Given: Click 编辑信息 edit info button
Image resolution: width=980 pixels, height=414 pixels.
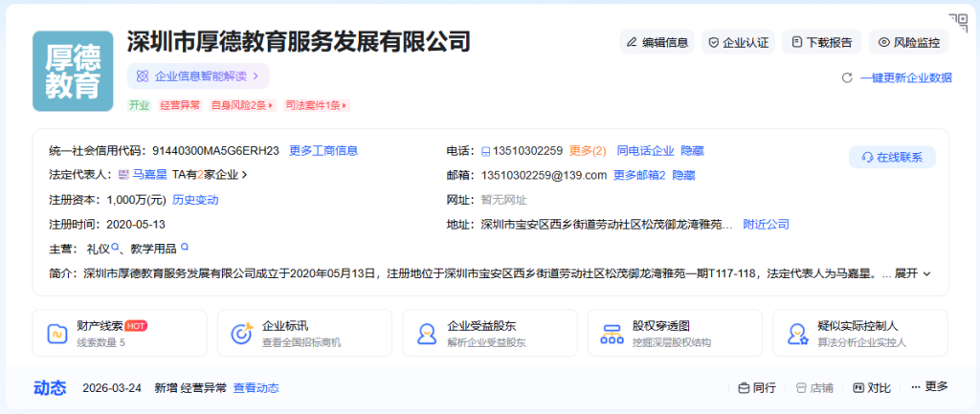Looking at the screenshot, I should [657, 42].
